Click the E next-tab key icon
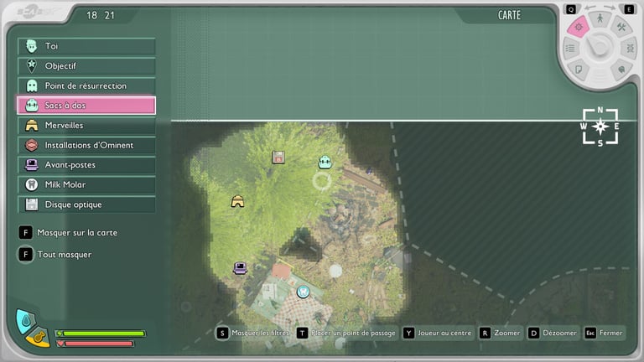 [629, 9]
